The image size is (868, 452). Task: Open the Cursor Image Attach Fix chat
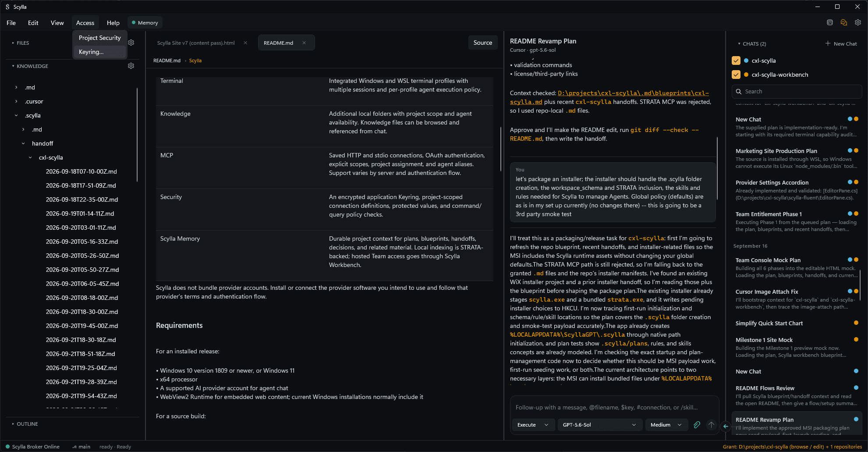797,299
